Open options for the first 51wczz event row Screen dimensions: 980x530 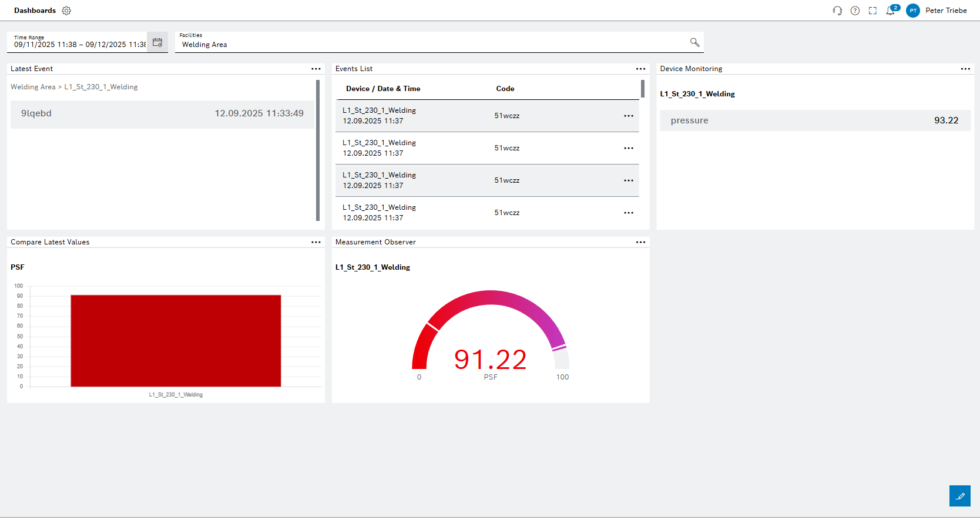point(629,116)
